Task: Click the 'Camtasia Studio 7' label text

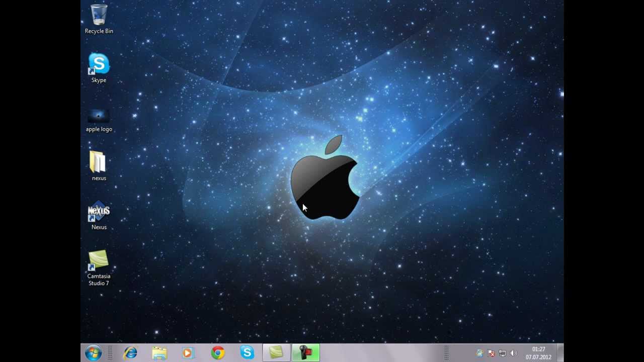Action: click(99, 280)
